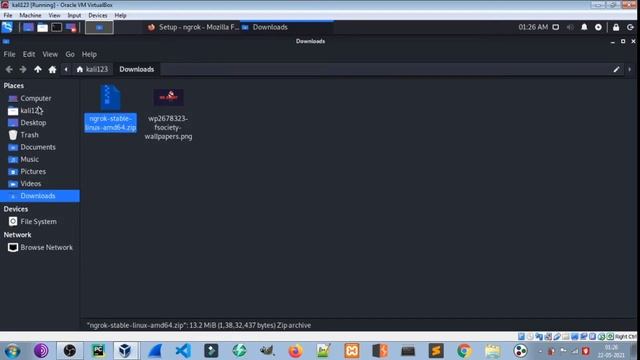Open the File menu of the file manager
This screenshot has width=640, height=360.
click(9, 54)
